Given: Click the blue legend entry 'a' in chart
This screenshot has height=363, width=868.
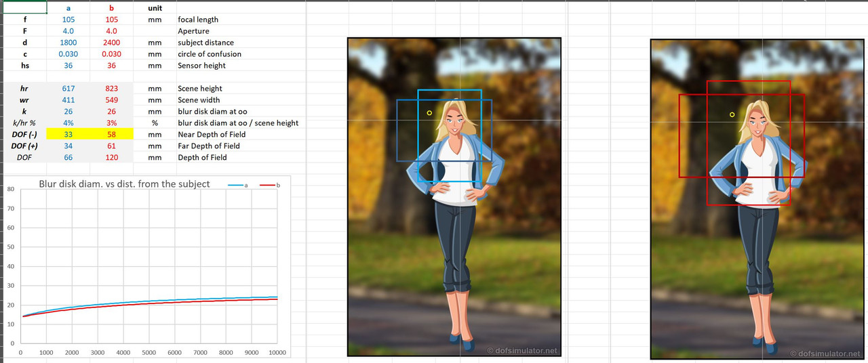Looking at the screenshot, I should pos(239,184).
